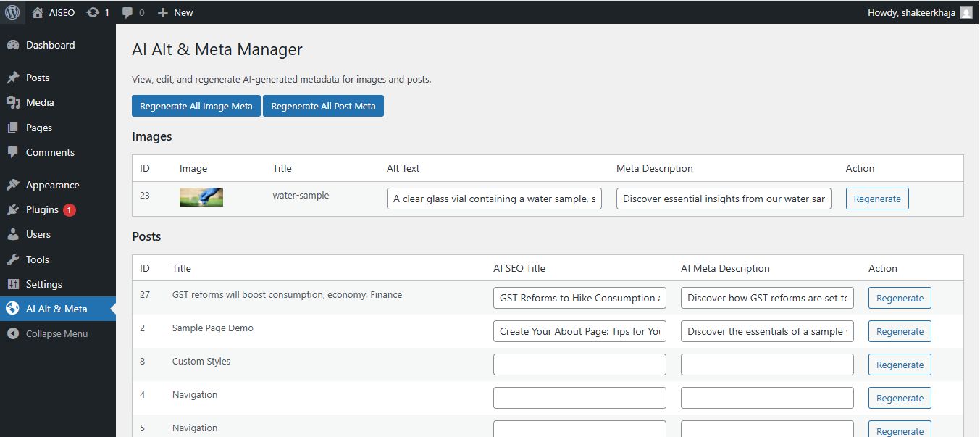This screenshot has height=437, width=980.
Task: Click Regenerate All Post Meta button
Action: pos(323,106)
